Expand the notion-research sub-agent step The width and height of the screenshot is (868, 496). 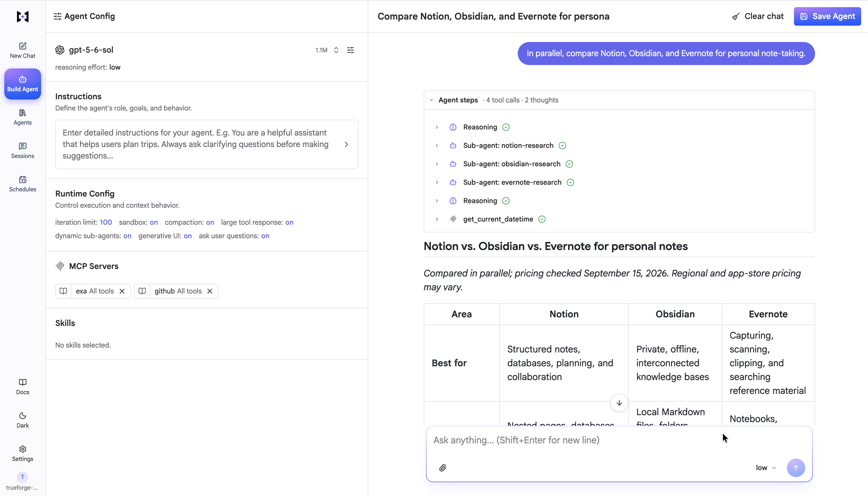point(437,146)
